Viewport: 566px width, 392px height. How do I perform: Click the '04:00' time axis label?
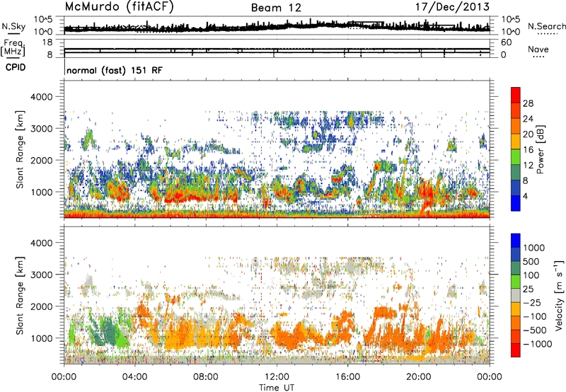[x=135, y=377]
